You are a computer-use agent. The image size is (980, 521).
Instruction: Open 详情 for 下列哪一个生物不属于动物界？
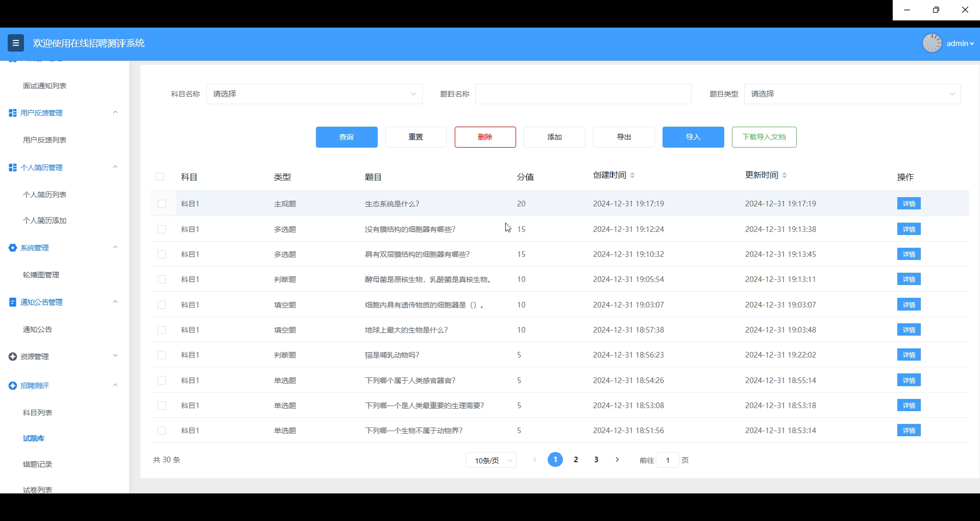click(909, 431)
